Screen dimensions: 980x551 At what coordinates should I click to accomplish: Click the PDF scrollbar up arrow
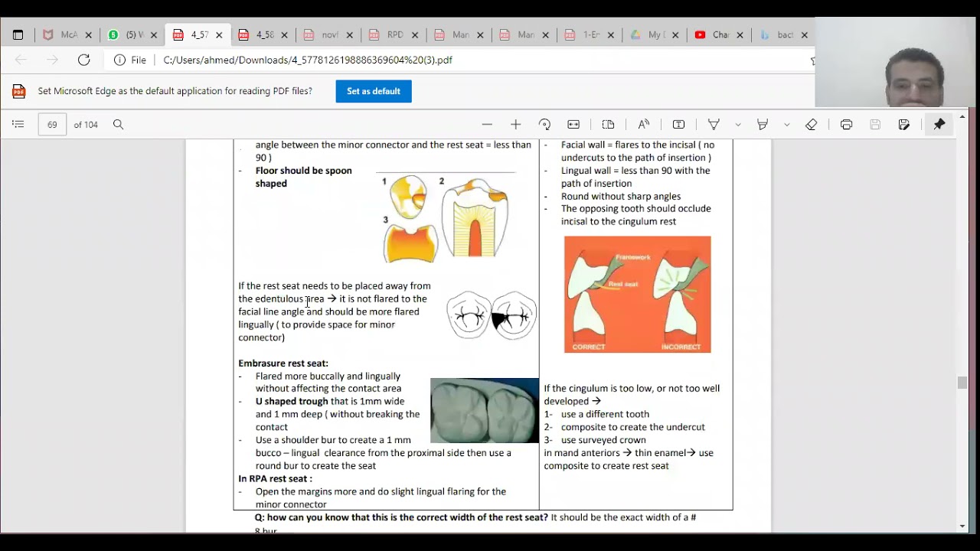(x=962, y=117)
